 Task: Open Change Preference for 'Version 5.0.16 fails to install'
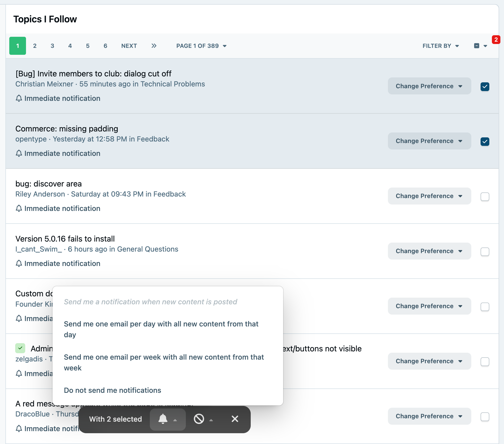[429, 251]
